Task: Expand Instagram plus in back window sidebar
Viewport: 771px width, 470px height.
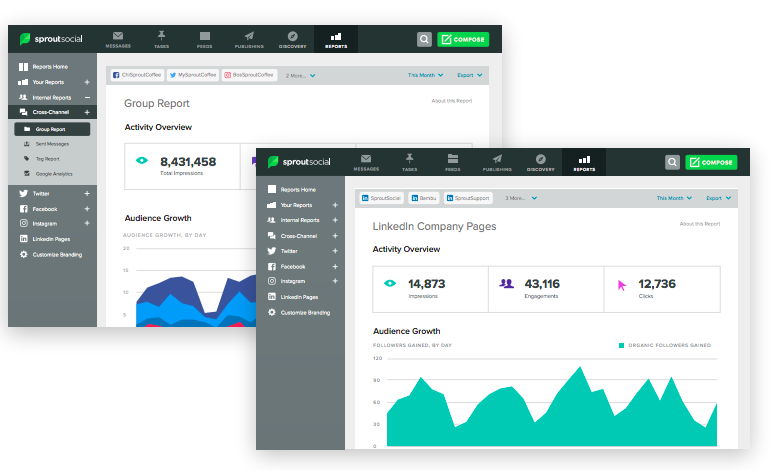Action: tap(87, 223)
